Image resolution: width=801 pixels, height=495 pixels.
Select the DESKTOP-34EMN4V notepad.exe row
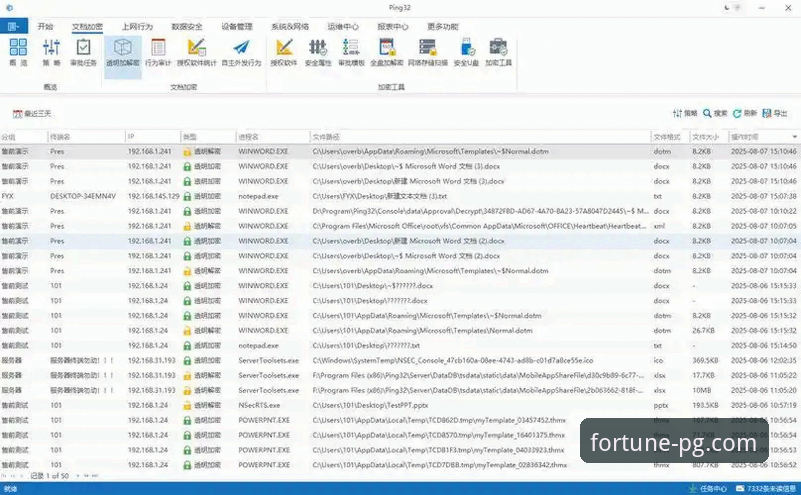point(300,196)
